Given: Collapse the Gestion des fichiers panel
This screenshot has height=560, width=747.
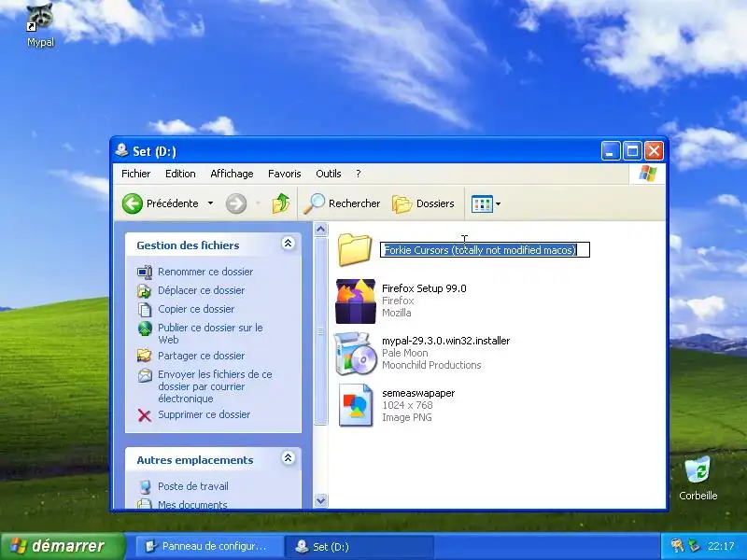Looking at the screenshot, I should click(288, 244).
